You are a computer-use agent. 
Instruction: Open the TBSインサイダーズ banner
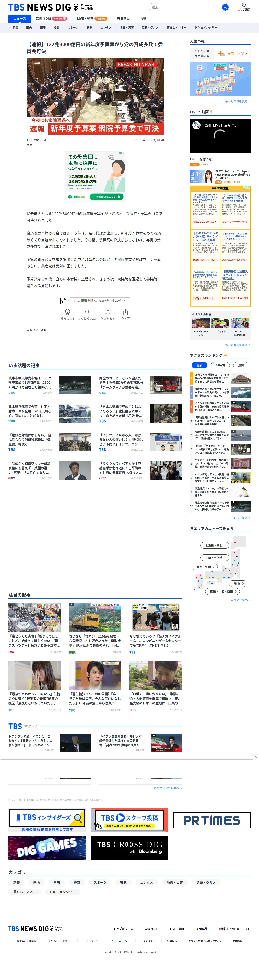point(47,820)
